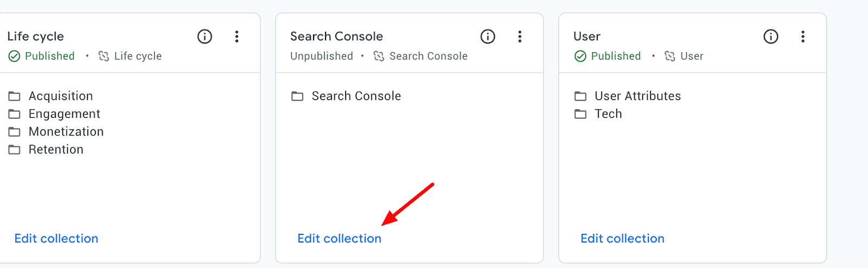The height and width of the screenshot is (268, 868).
Task: Click Edit collection on Search Console card
Action: point(340,239)
